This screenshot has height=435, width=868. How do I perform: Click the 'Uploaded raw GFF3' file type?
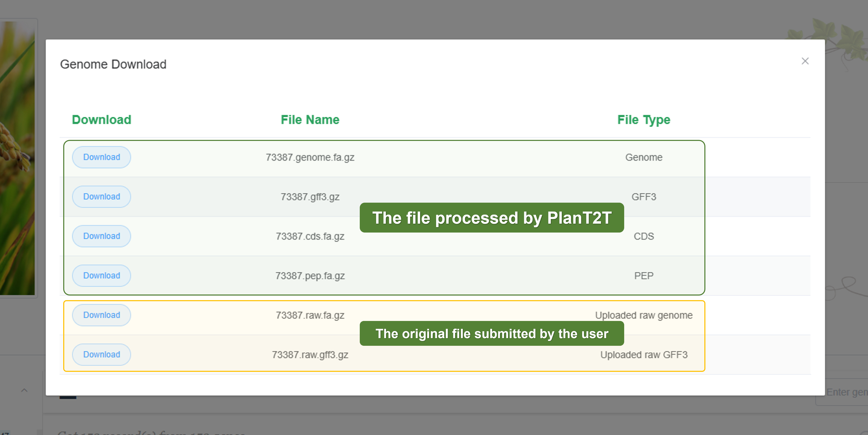coord(644,355)
